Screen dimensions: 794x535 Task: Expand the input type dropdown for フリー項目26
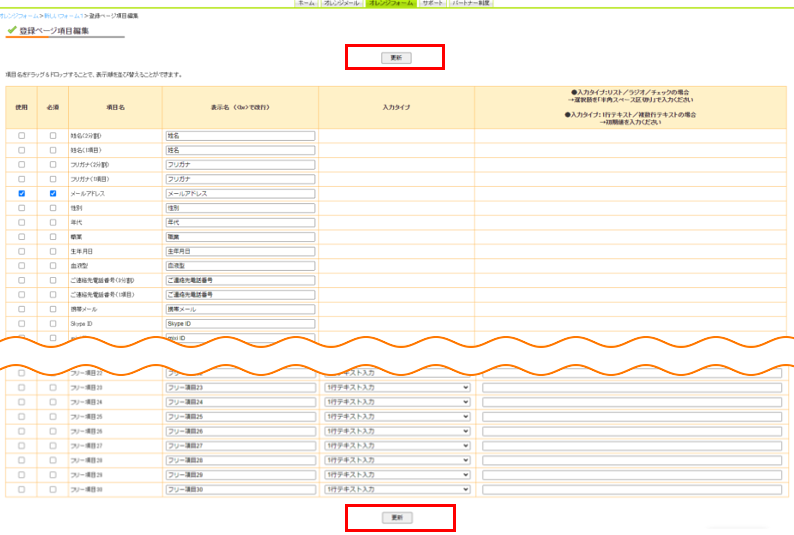click(397, 431)
